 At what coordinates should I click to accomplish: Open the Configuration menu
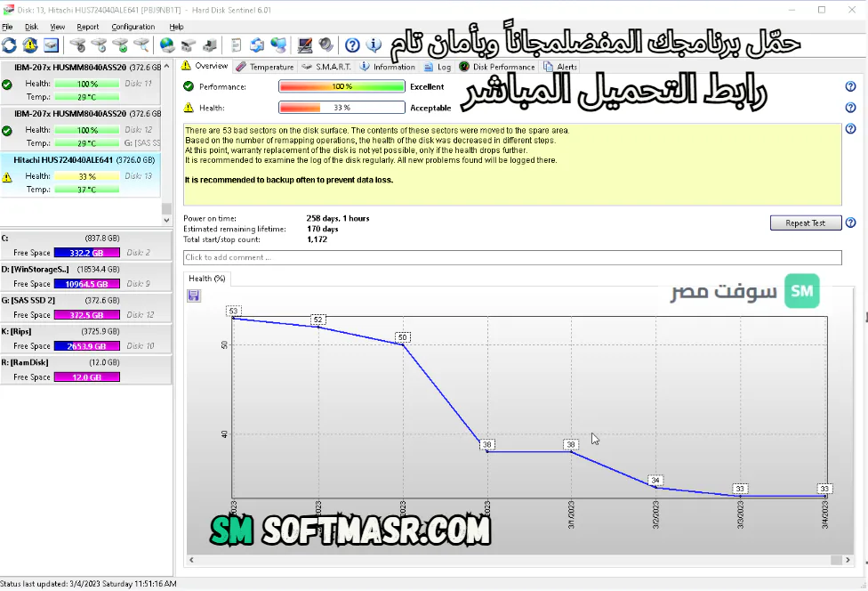(x=133, y=27)
